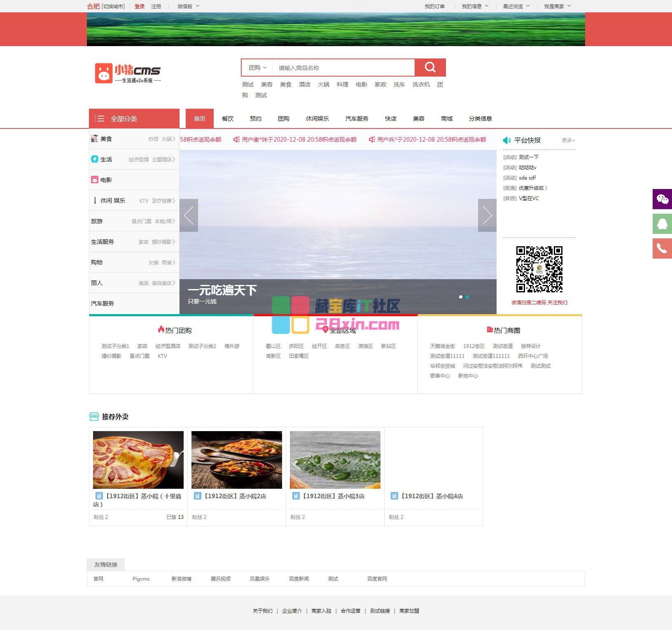Click the magnifier search button
The width and height of the screenshot is (672, 630).
click(x=430, y=68)
